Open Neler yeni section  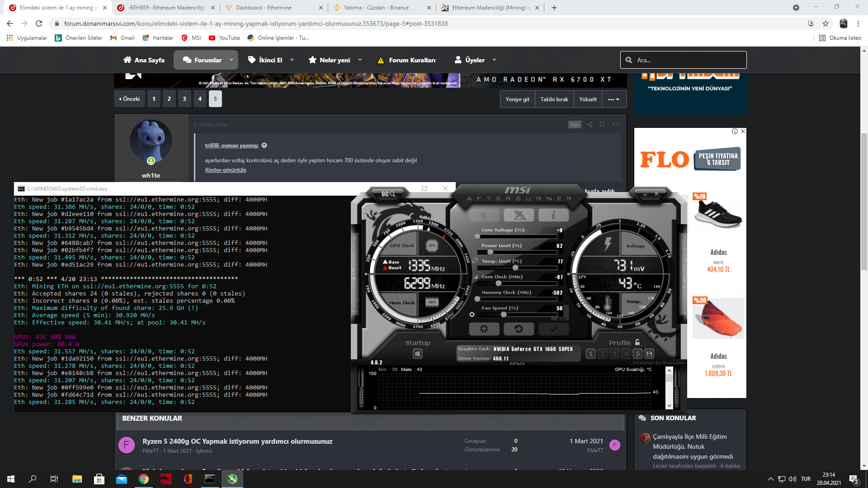tap(330, 60)
